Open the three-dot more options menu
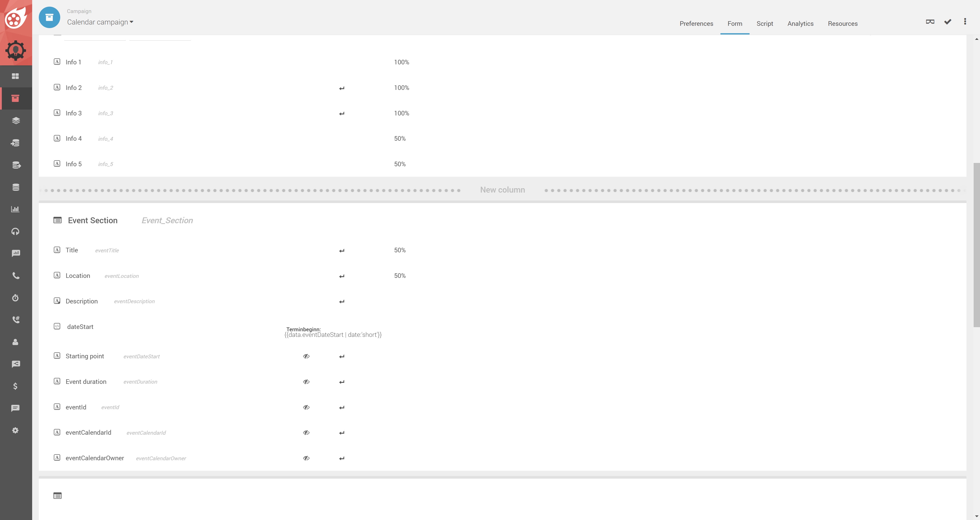This screenshot has height=520, width=980. [x=965, y=22]
